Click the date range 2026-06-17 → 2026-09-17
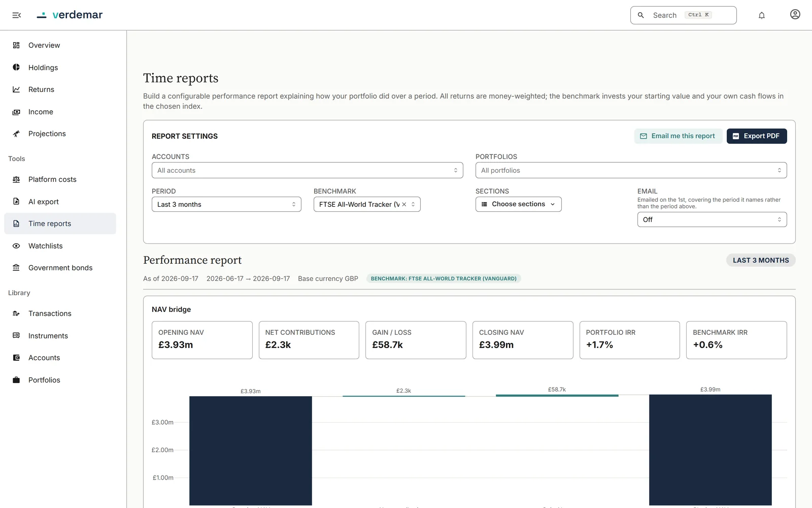 click(x=248, y=278)
